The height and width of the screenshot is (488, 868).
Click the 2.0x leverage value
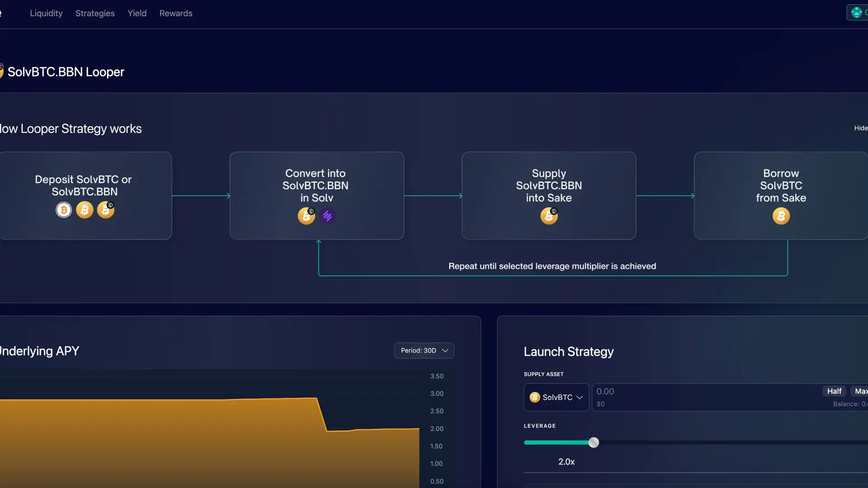click(566, 462)
